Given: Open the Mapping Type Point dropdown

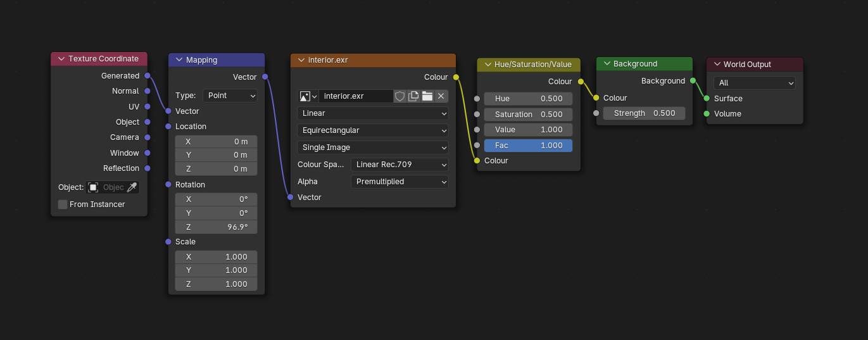Looking at the screenshot, I should coord(230,96).
